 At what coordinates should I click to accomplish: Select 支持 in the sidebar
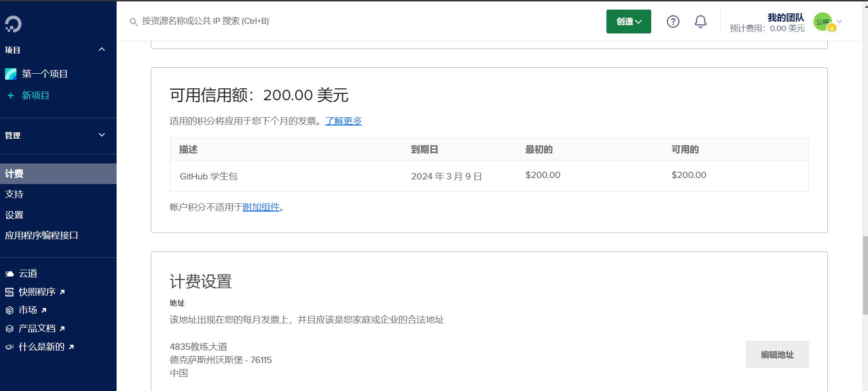coord(14,194)
